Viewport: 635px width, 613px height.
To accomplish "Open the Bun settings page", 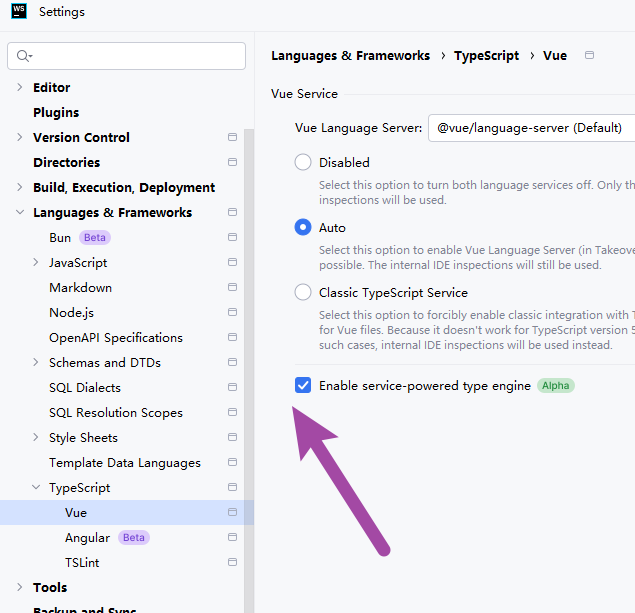I will pyautogui.click(x=60, y=237).
